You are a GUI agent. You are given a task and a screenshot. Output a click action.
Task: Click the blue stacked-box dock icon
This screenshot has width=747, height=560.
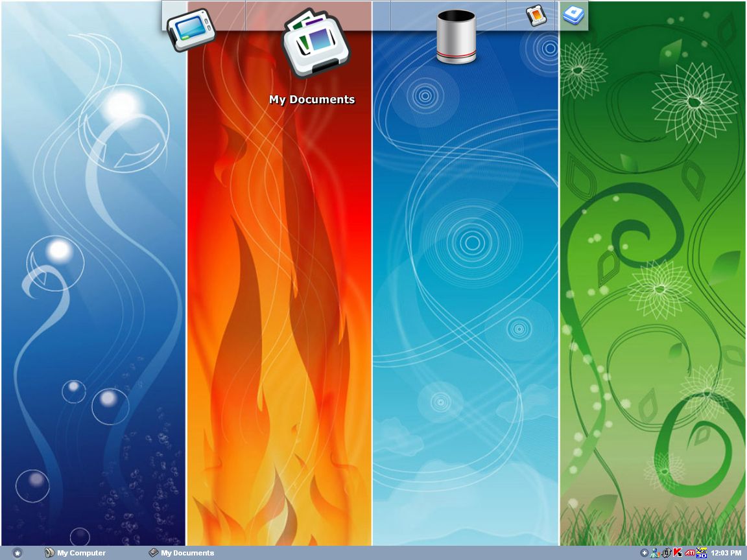click(x=574, y=16)
